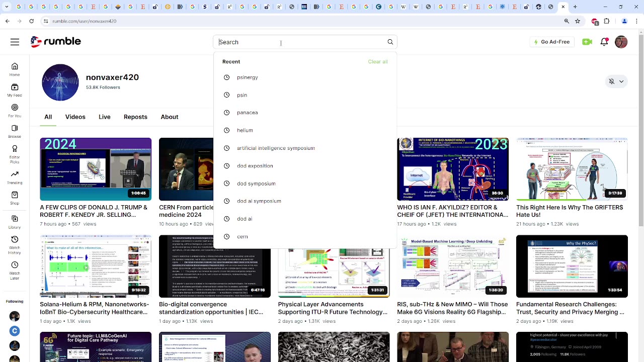Open 'Solana-Helium & RPM, Nanonetworks' video title
The image size is (644, 362).
(x=95, y=308)
